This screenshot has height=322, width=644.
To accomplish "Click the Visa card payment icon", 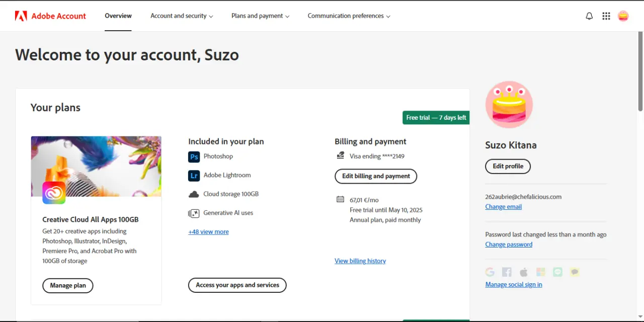I will click(341, 155).
